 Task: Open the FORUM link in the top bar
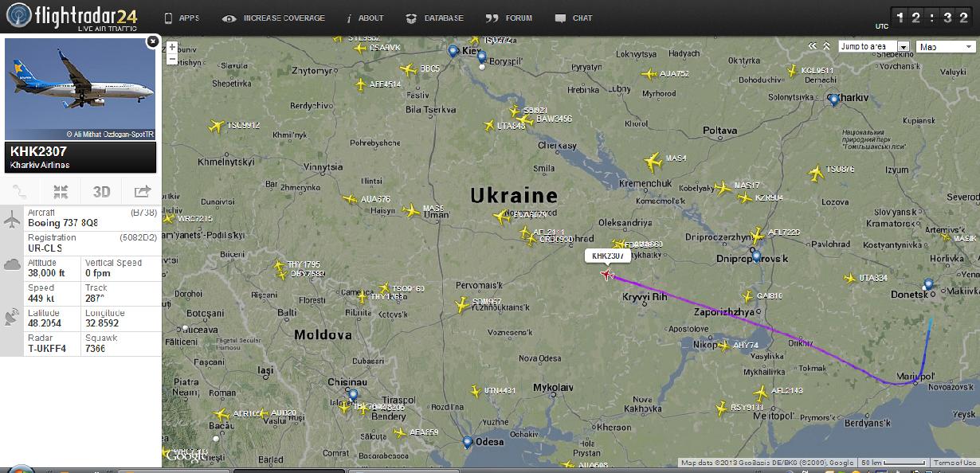pyautogui.click(x=509, y=18)
